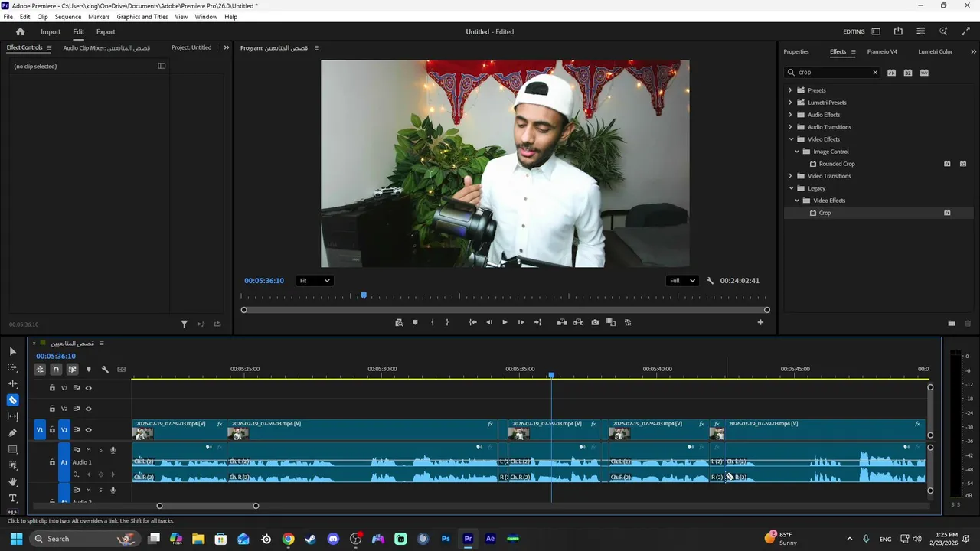Open the Sequence menu
Viewport: 980px width, 551px height.
click(68, 17)
